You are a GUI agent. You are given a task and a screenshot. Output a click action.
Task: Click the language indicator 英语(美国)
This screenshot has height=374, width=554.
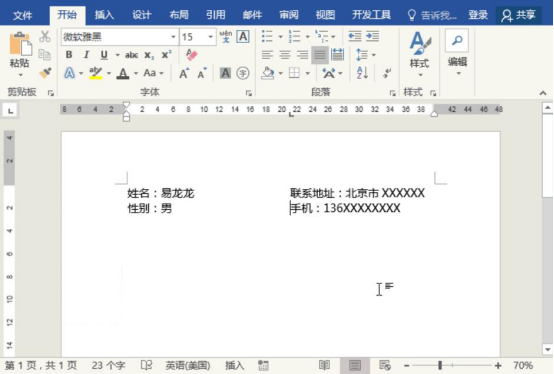(x=188, y=365)
